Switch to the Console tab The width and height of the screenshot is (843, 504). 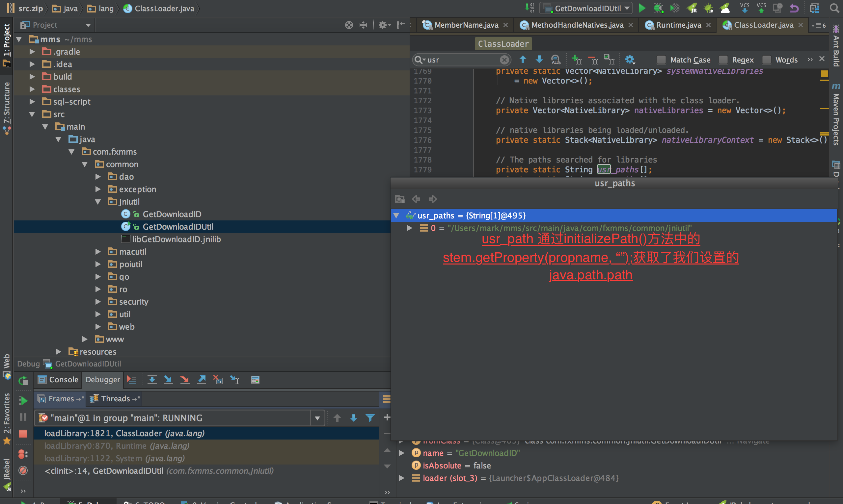coord(58,380)
